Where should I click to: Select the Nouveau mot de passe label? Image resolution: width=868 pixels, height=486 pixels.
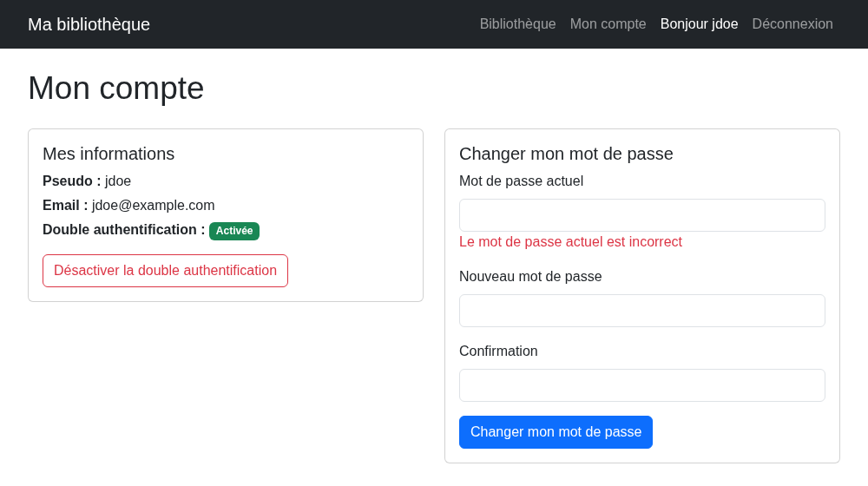[530, 276]
